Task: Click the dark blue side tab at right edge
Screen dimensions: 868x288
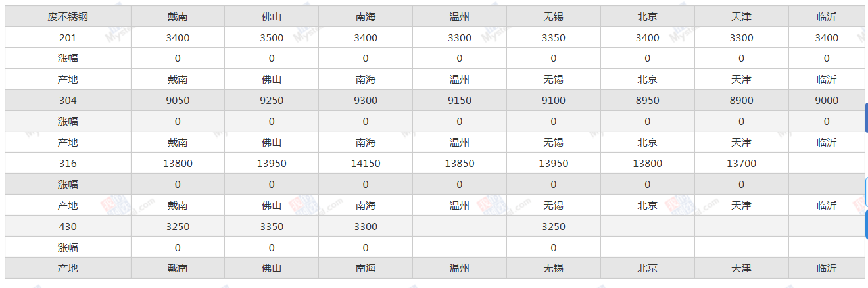Action: (x=865, y=118)
